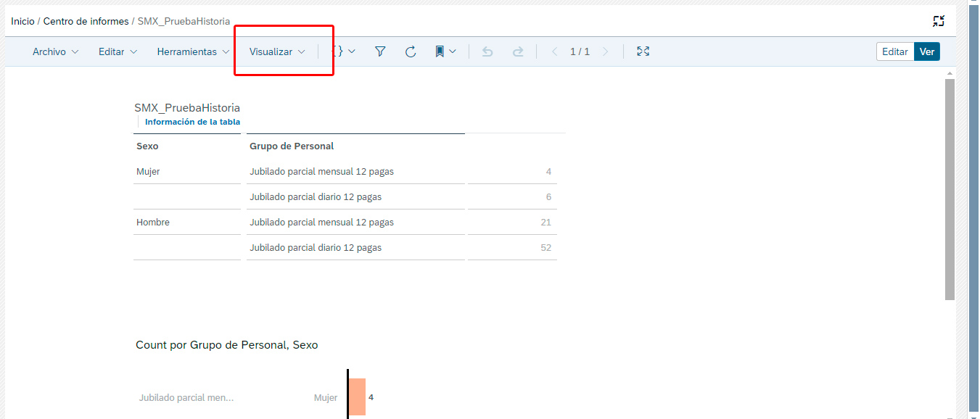This screenshot has width=980, height=419.
Task: Click the orange Mujer chart bar
Action: pos(357,397)
